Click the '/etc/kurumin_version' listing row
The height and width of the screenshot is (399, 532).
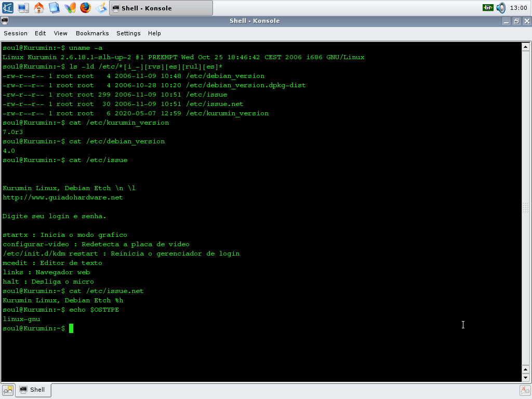(136, 113)
